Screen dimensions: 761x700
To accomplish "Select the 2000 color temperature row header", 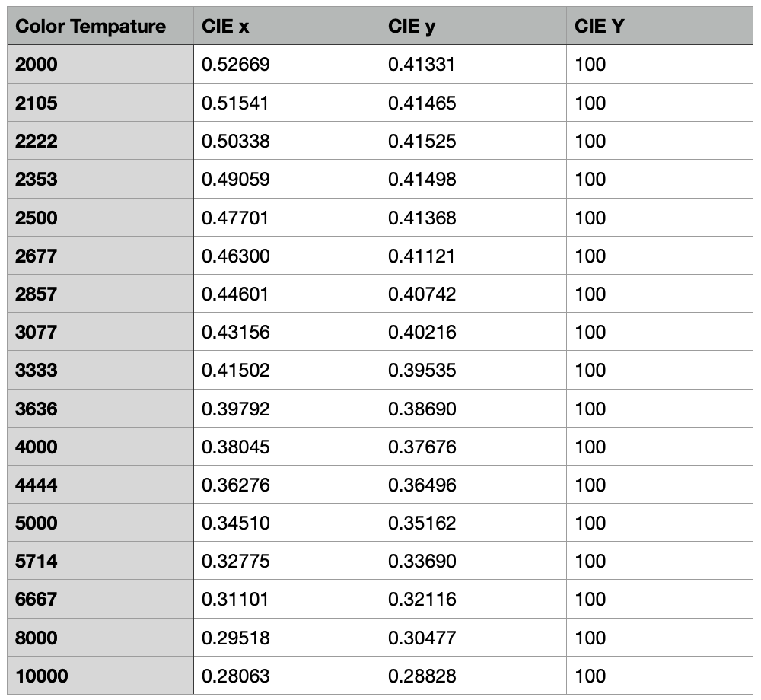I will coord(37,65).
